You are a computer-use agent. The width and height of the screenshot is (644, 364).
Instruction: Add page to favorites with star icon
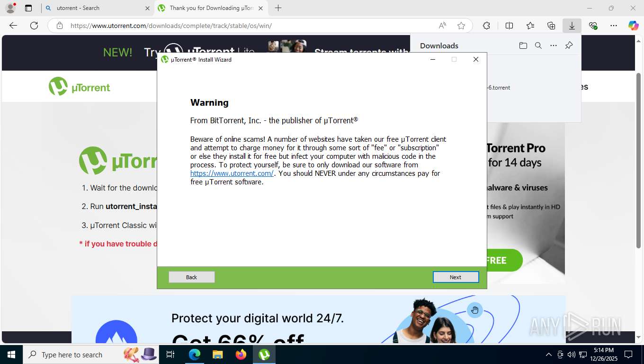(x=461, y=26)
